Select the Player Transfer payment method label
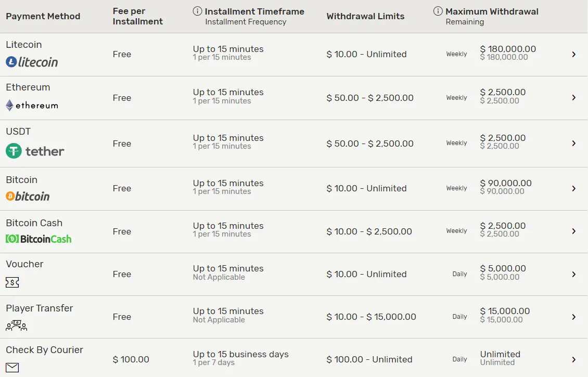The width and height of the screenshot is (588, 377). click(39, 308)
